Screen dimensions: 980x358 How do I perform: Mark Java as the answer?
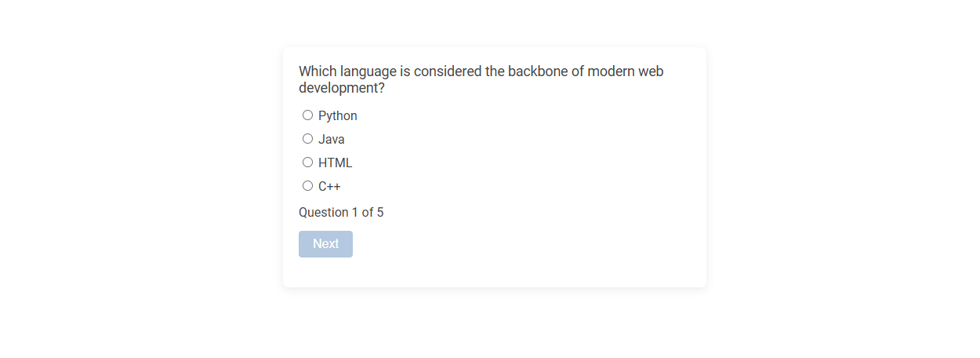[x=307, y=139]
